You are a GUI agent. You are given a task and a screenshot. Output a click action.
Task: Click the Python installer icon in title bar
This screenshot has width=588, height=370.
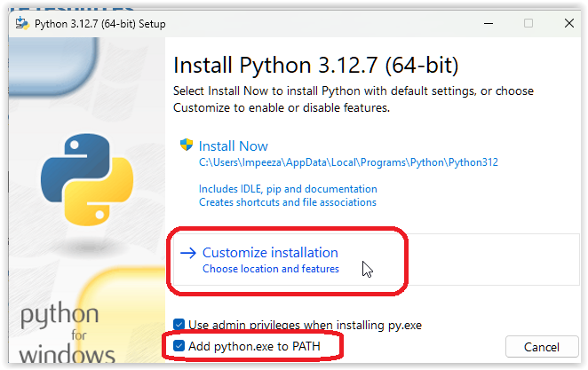pyautogui.click(x=22, y=24)
